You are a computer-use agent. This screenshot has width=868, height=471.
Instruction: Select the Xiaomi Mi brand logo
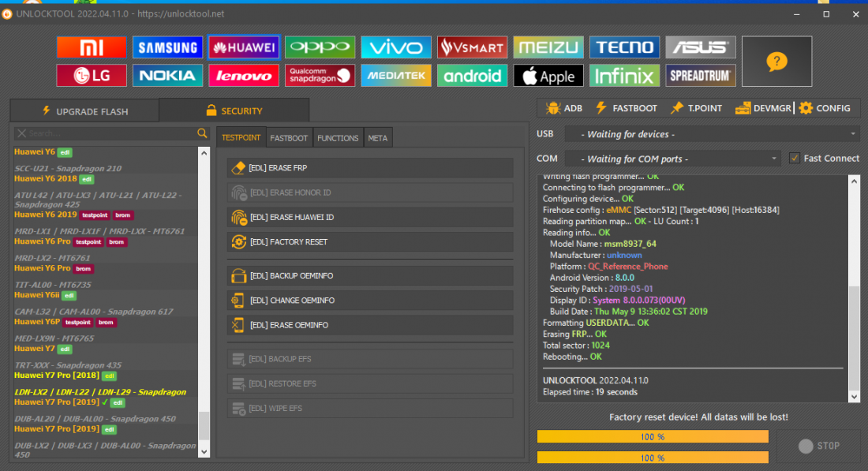(92, 47)
